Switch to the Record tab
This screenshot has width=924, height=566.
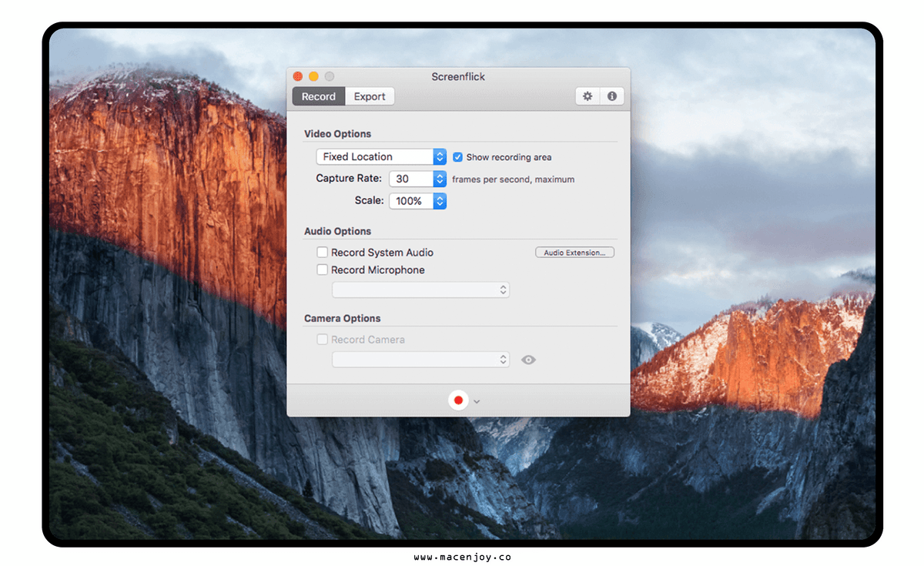coord(319,96)
